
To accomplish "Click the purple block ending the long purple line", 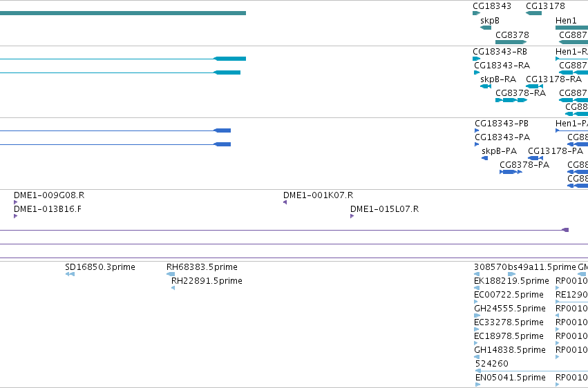I will click(565, 230).
